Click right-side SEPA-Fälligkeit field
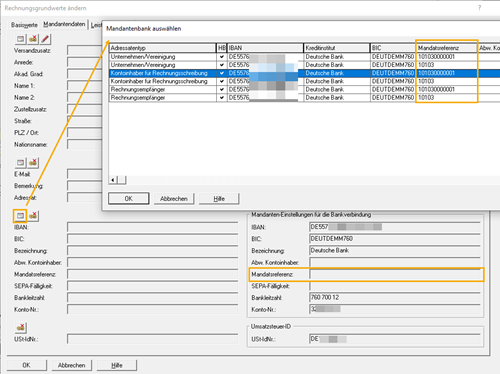 coord(395,286)
